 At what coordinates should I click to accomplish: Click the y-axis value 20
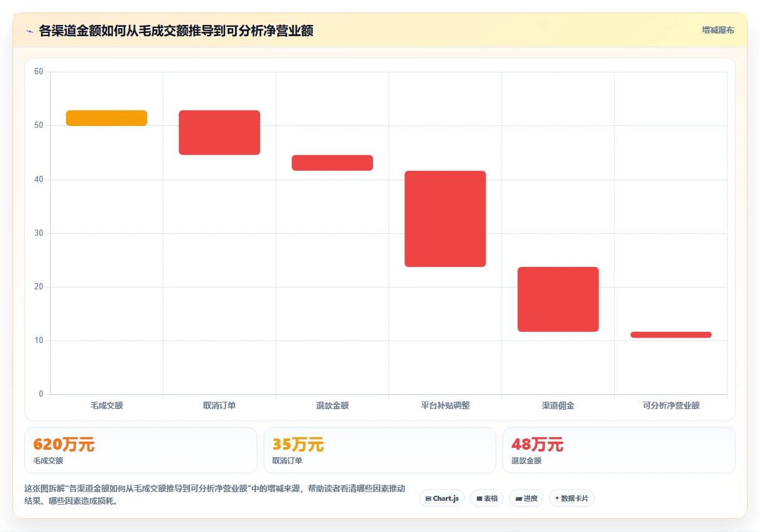[39, 287]
